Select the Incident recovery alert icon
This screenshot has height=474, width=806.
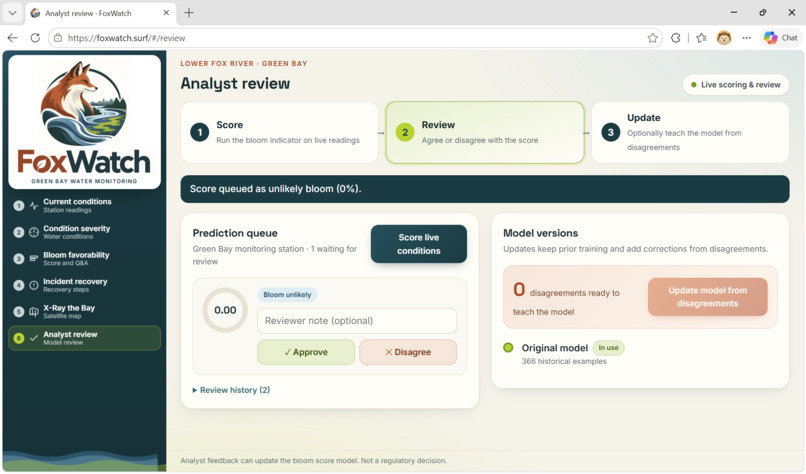click(34, 285)
